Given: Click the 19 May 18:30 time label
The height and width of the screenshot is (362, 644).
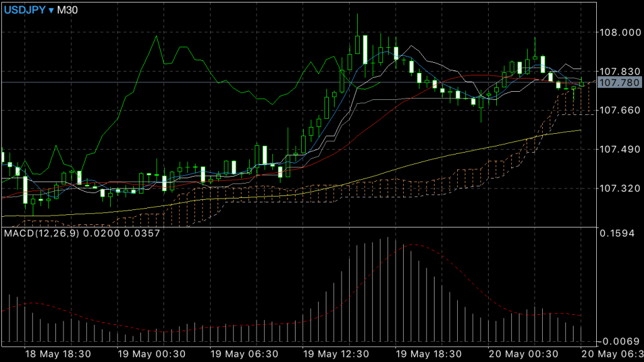Looking at the screenshot, I should click(x=428, y=354).
